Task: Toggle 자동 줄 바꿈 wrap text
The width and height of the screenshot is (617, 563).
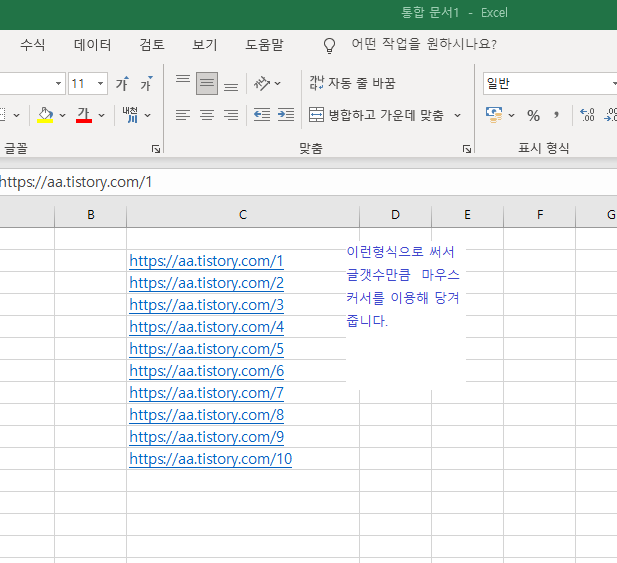Action: (x=352, y=83)
